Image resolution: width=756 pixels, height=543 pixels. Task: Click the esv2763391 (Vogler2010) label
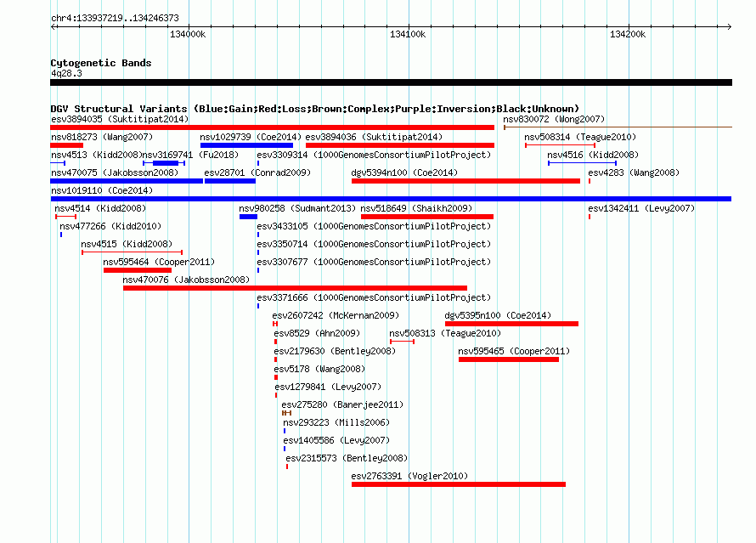coord(409,476)
